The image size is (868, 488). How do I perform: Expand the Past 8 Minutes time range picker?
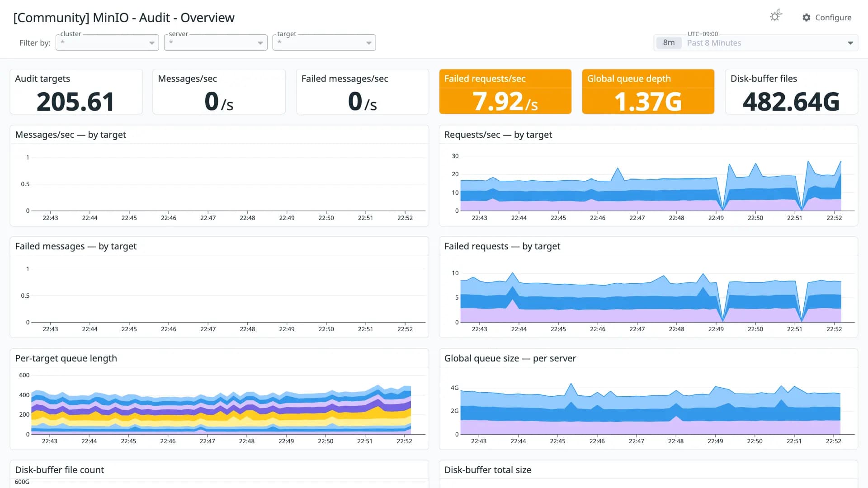756,43
